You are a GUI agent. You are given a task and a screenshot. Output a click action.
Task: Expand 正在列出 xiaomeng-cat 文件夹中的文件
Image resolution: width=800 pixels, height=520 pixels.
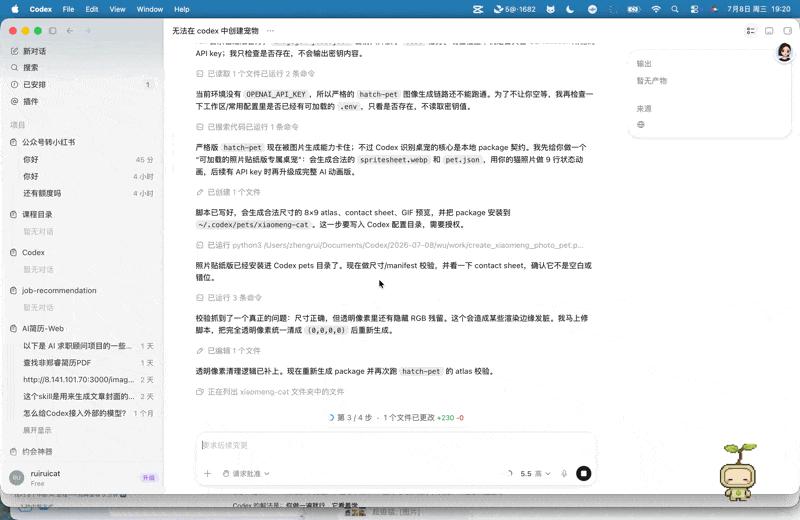click(270, 392)
